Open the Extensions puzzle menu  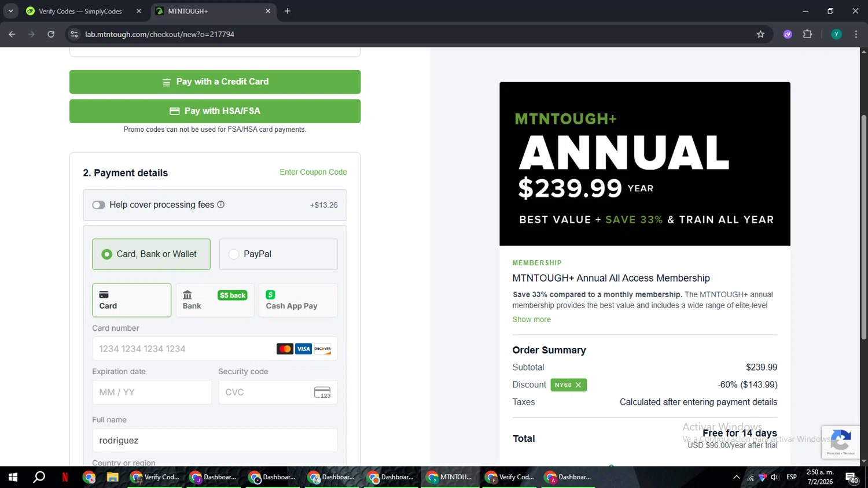coord(808,34)
